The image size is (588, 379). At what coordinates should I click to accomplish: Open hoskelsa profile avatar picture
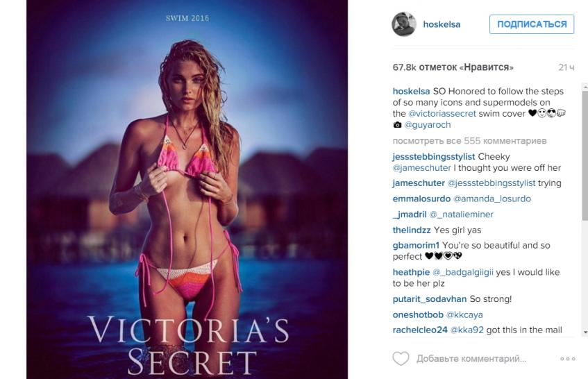404,24
